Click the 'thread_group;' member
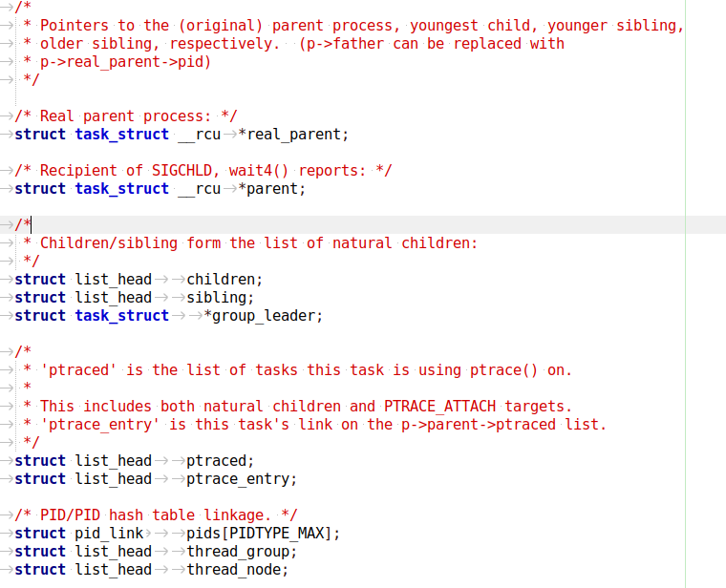726x588 pixels. click(x=242, y=552)
